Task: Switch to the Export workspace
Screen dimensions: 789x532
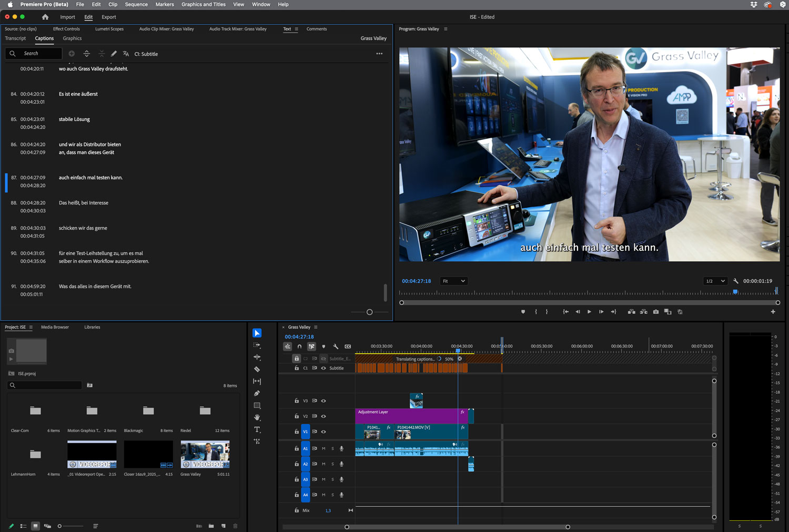Action: click(x=109, y=17)
